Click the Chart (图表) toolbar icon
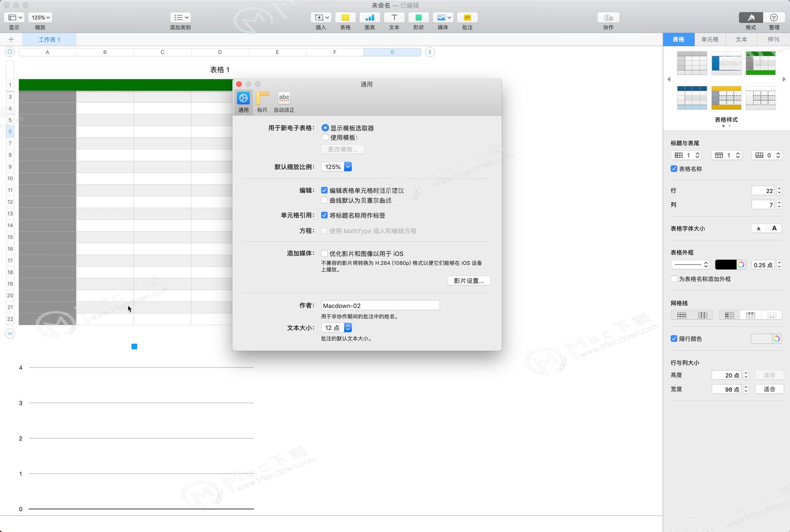 pyautogui.click(x=369, y=18)
